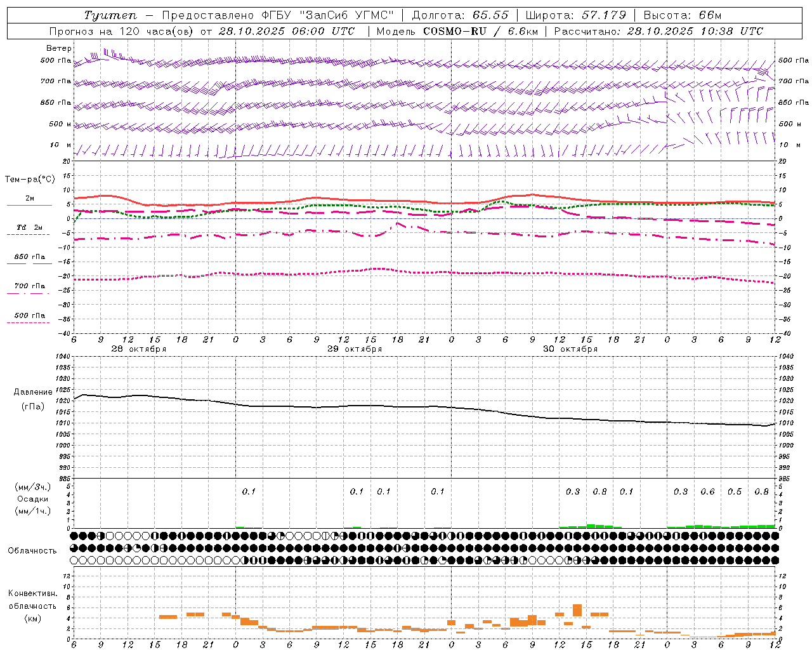Click the "Tyumen" station name in the header
The width and height of the screenshot is (812, 650).
point(110,15)
